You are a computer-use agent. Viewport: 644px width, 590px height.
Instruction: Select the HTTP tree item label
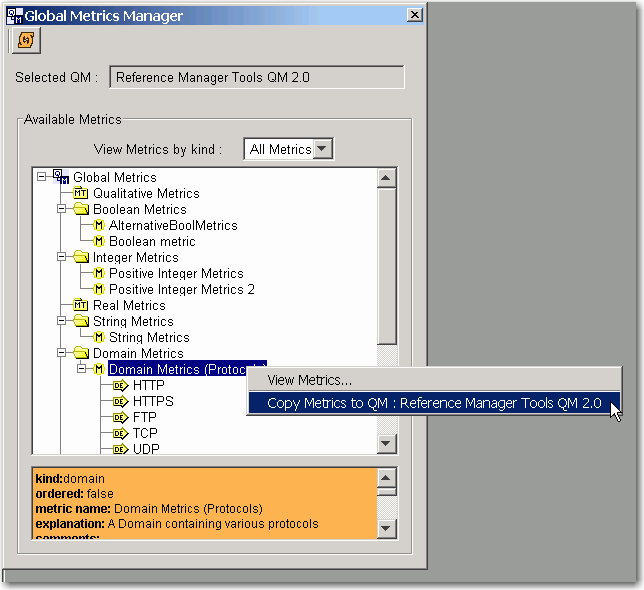(149, 386)
